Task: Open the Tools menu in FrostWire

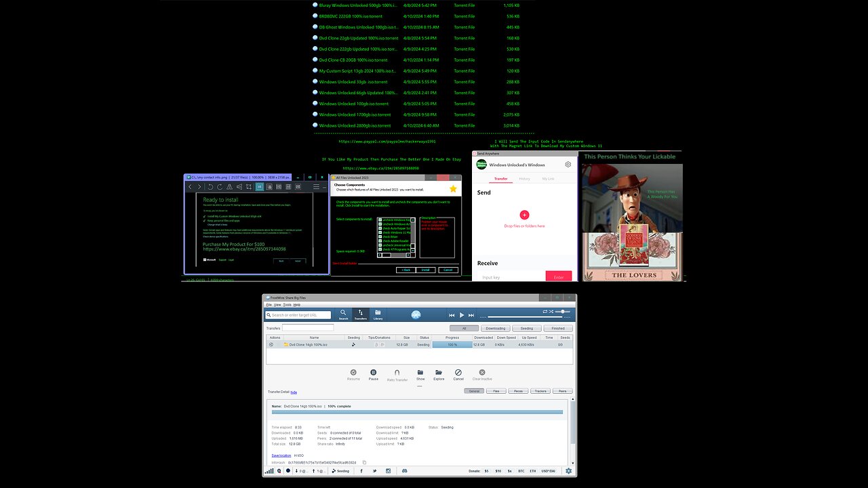Action: (x=287, y=304)
